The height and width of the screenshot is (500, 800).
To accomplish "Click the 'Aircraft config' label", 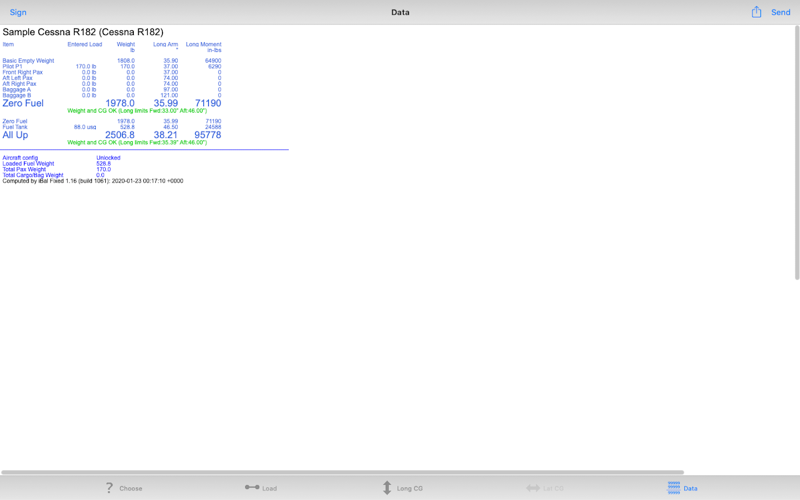I will tap(20, 158).
